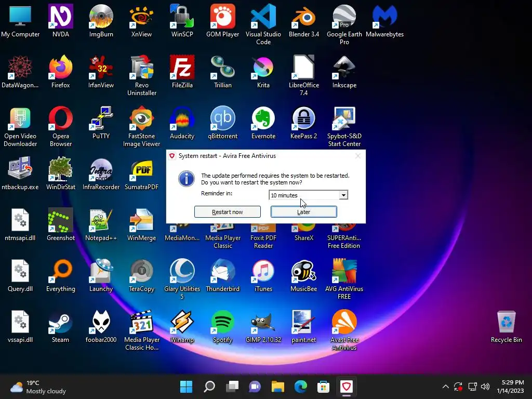Image resolution: width=532 pixels, height=399 pixels.
Task: Open Glary Utilities 5 shortcut
Action: 182,279
